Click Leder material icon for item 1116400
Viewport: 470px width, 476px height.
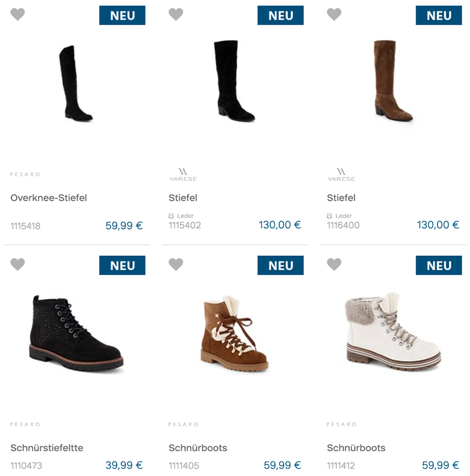pos(330,216)
